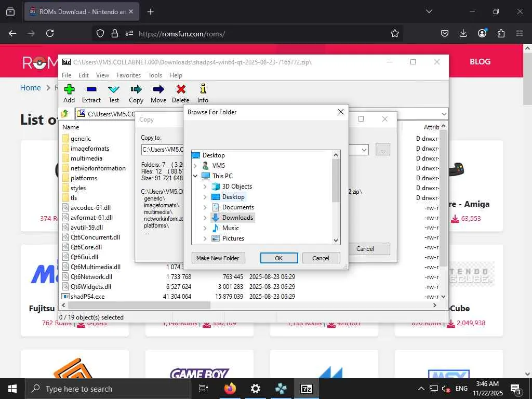The width and height of the screenshot is (532, 399).
Task: Click Make New Folder button
Action: pyautogui.click(x=218, y=258)
